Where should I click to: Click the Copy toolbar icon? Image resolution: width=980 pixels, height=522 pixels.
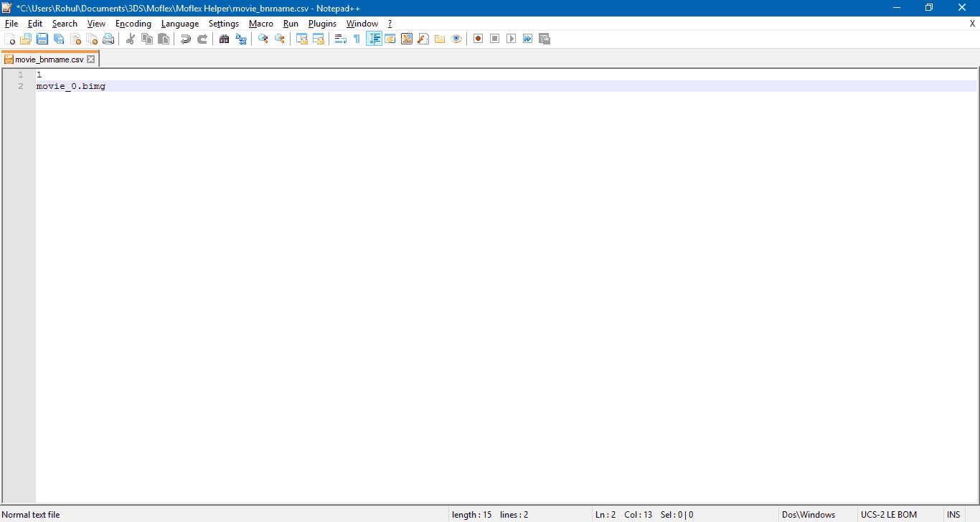pyautogui.click(x=147, y=39)
